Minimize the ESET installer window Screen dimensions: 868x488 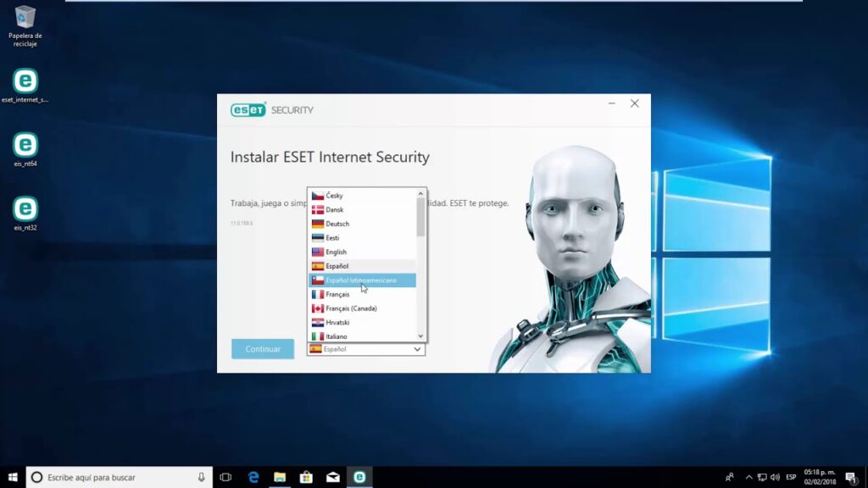pyautogui.click(x=612, y=103)
